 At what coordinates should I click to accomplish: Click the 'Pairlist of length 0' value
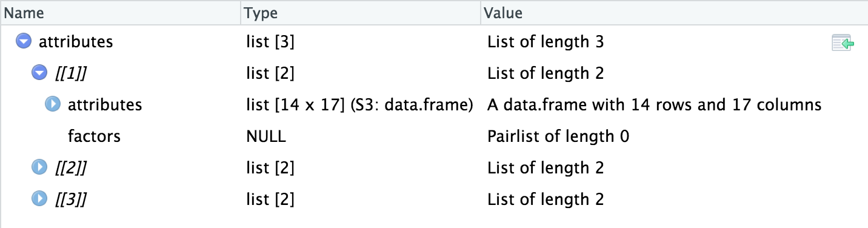pyautogui.click(x=558, y=136)
